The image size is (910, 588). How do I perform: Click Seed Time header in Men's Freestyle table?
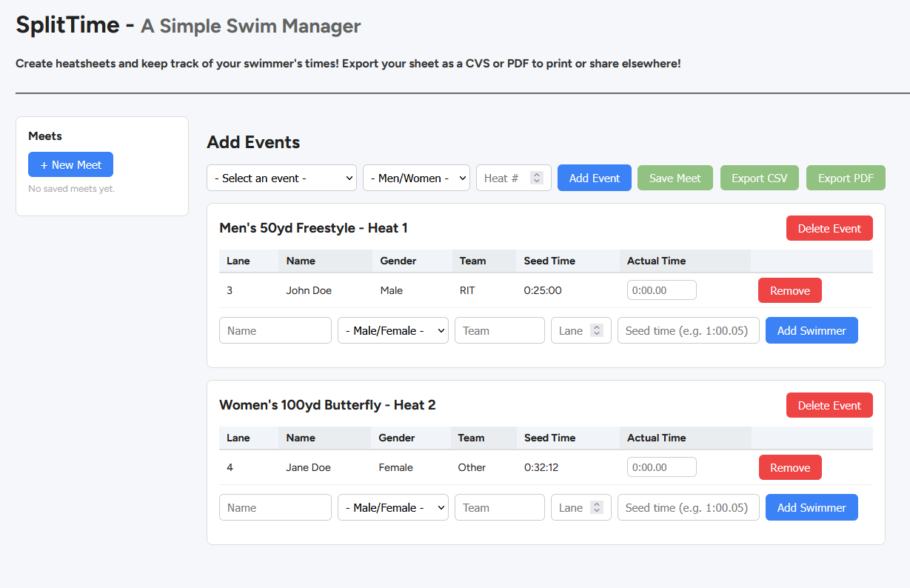pyautogui.click(x=549, y=261)
